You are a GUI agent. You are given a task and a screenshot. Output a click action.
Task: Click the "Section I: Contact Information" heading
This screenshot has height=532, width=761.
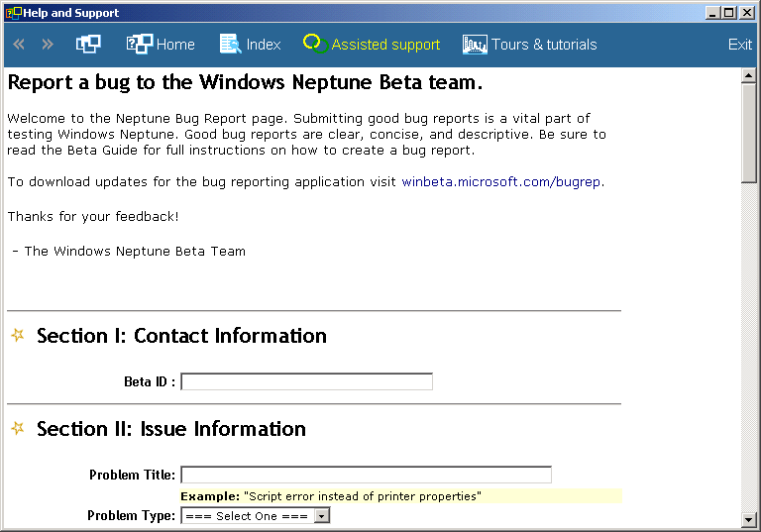[x=181, y=336]
